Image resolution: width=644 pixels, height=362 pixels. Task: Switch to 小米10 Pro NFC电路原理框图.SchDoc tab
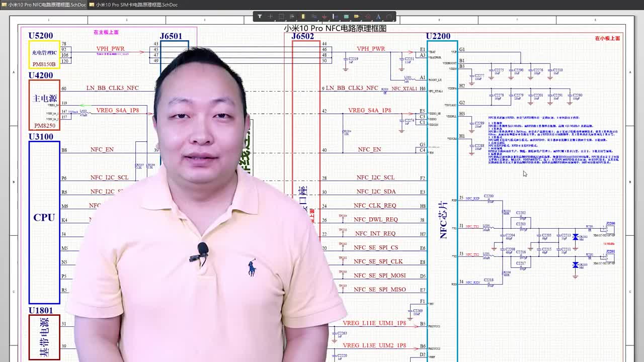coord(44,5)
